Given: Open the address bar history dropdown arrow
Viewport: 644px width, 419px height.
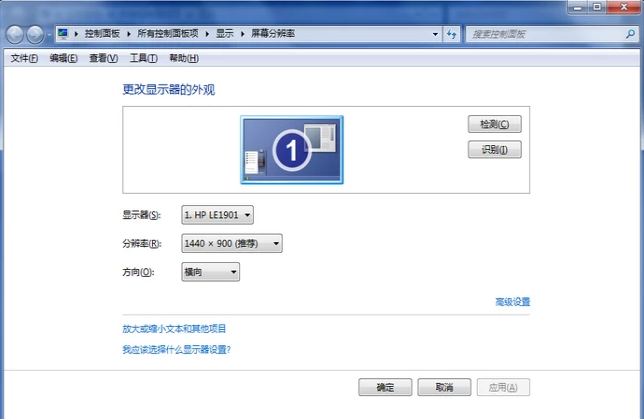Looking at the screenshot, I should point(436,33).
